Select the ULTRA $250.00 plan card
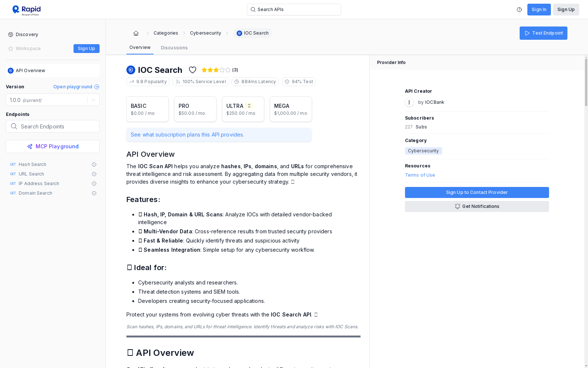The height and width of the screenshot is (368, 588). [x=243, y=109]
